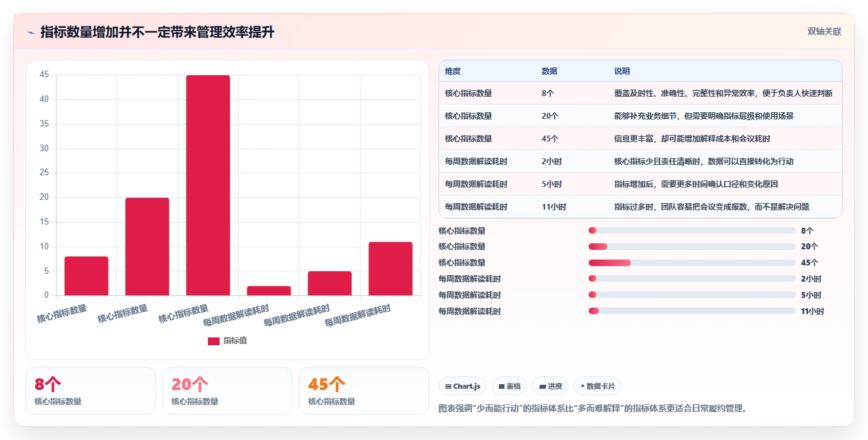Click table cell 8个
Viewport: 868px width, 440px height.
[x=548, y=93]
